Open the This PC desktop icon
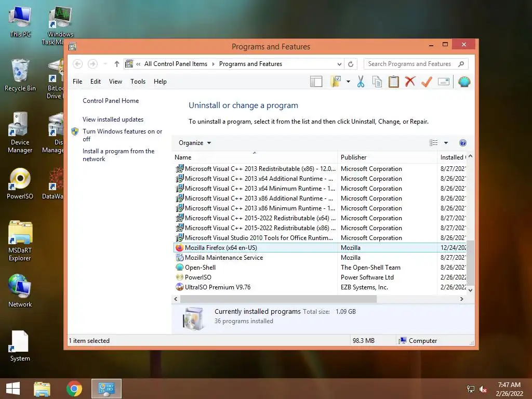 point(20,21)
